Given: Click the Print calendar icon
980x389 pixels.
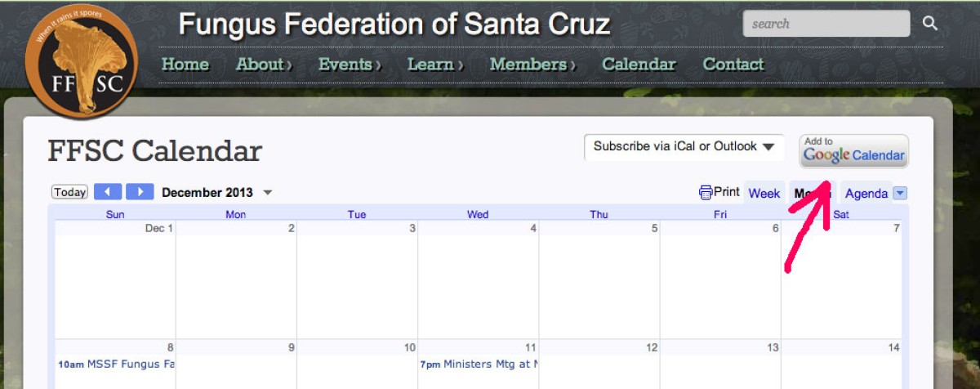Looking at the screenshot, I should pyautogui.click(x=706, y=193).
